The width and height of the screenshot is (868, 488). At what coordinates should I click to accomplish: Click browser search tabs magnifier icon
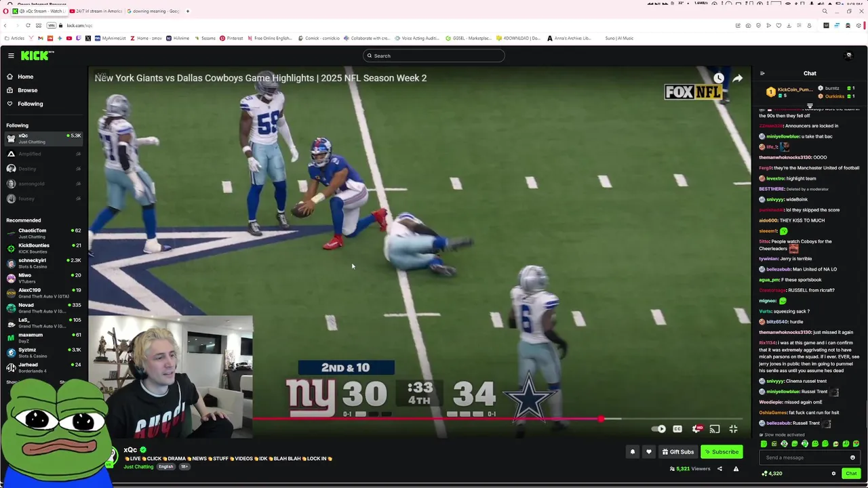tap(825, 11)
